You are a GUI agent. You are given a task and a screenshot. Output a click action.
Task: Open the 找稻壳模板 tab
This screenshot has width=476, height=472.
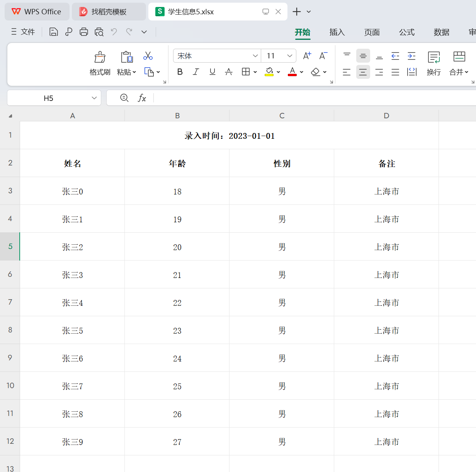click(109, 12)
